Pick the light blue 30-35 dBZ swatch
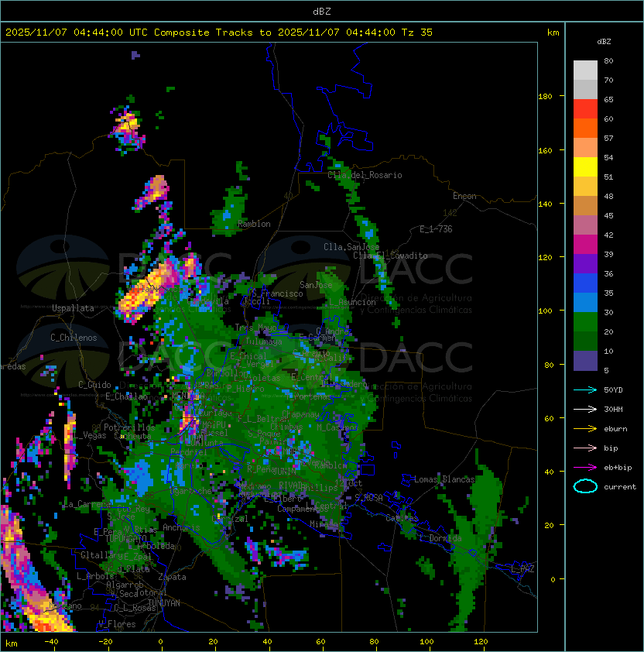 coord(585,302)
